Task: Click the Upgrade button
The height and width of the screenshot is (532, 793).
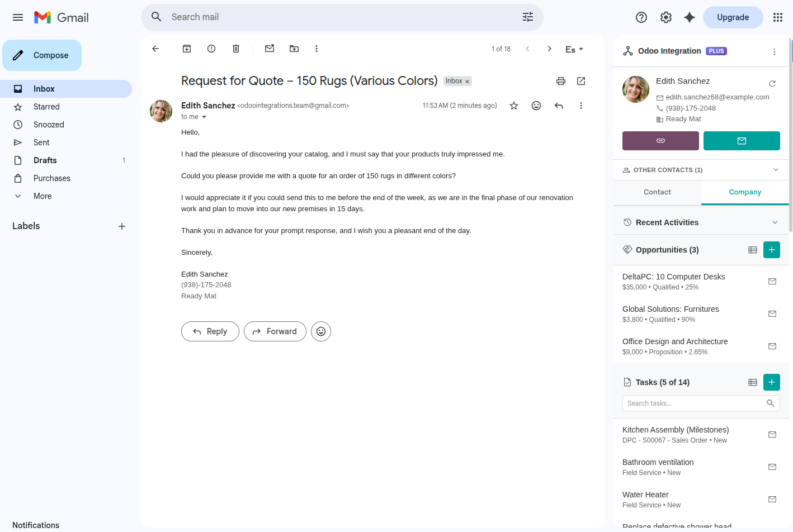Action: tap(733, 17)
